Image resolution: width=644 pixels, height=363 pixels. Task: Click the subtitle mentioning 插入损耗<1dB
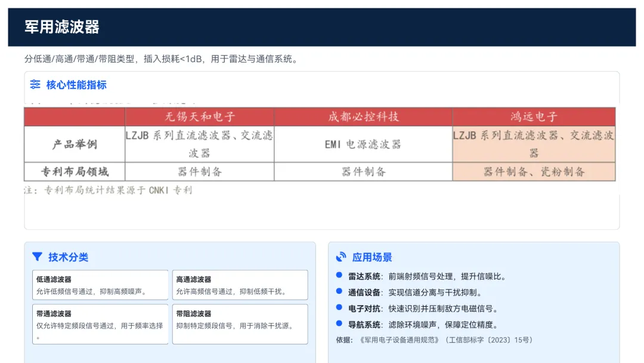tap(162, 59)
